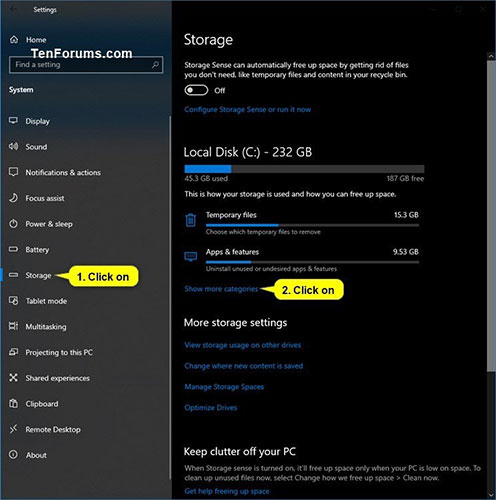
Task: Click the Power & sleep icon
Action: click(13, 223)
